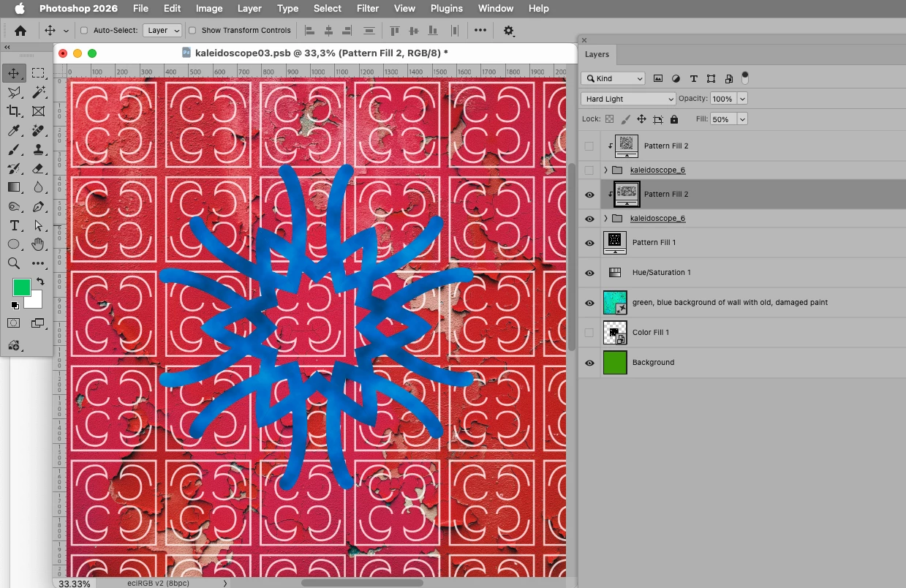Filter layers by pixel layers
Image resolution: width=906 pixels, height=588 pixels.
(x=658, y=78)
